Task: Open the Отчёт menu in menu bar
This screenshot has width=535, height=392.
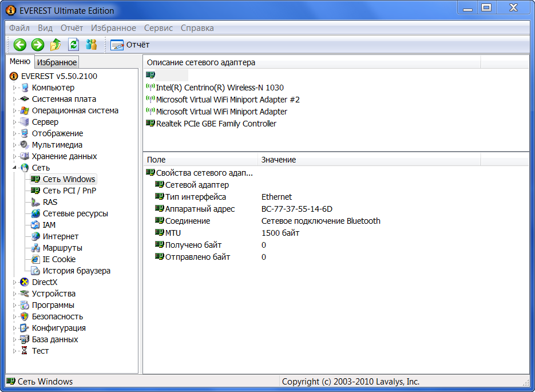Action: [72, 28]
